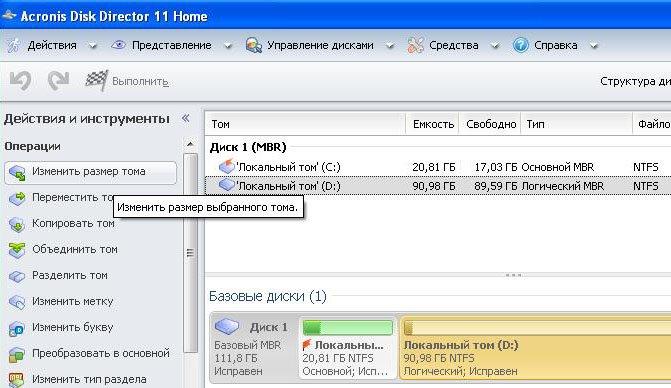Click the split volume icon in Operations
Viewport: 671px width, 388px height.
pyautogui.click(x=17, y=276)
